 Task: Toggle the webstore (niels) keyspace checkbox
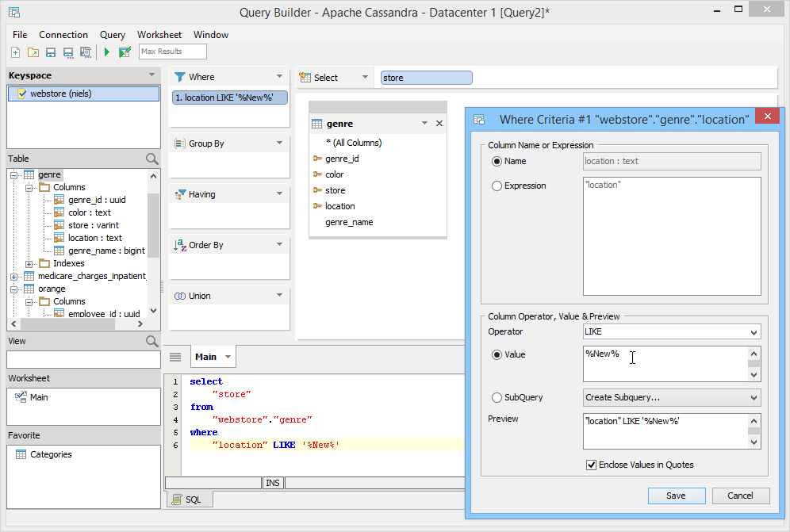coord(21,94)
